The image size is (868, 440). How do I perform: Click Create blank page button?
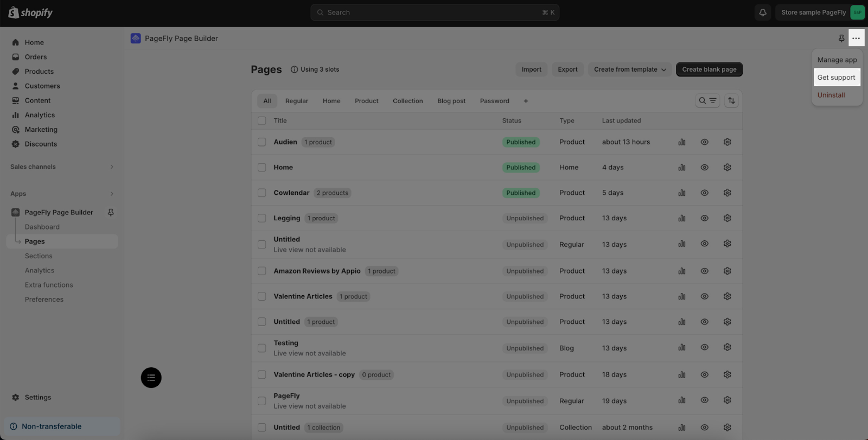709,69
